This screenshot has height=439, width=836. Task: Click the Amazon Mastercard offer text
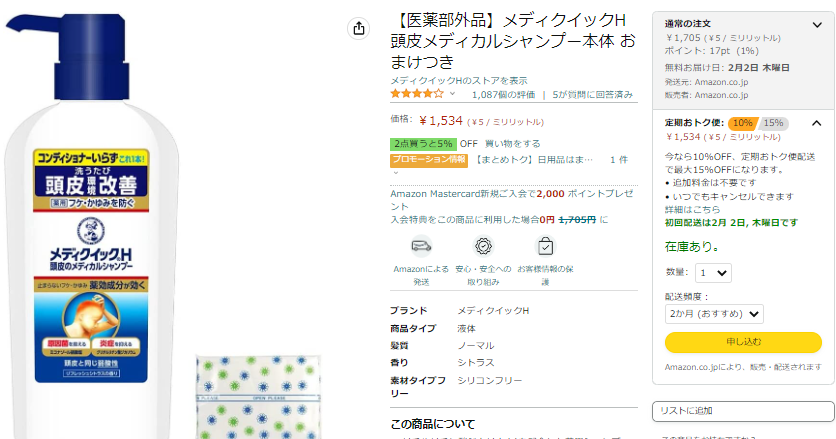pos(512,199)
